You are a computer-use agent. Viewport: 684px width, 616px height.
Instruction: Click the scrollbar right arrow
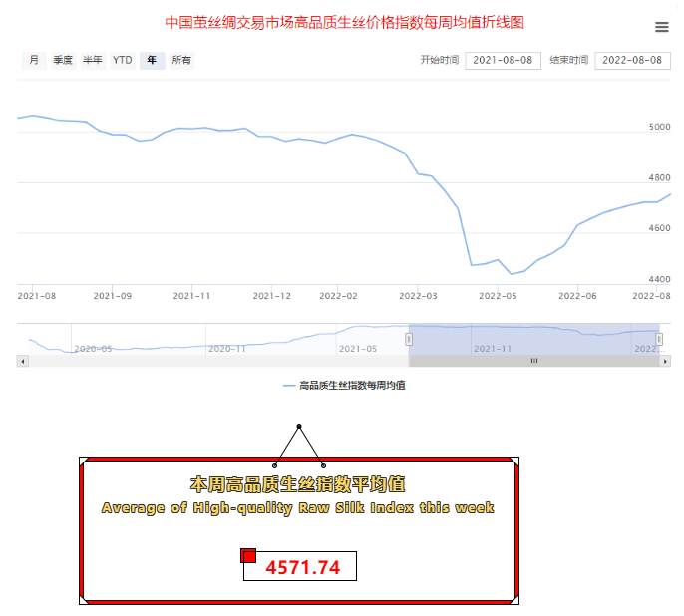666,361
